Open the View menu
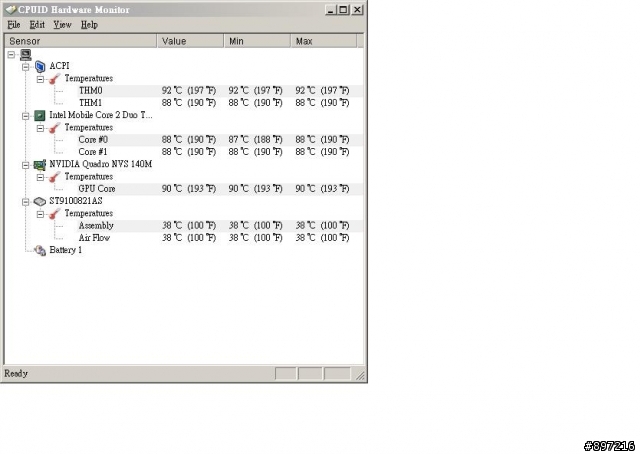 tap(62, 25)
